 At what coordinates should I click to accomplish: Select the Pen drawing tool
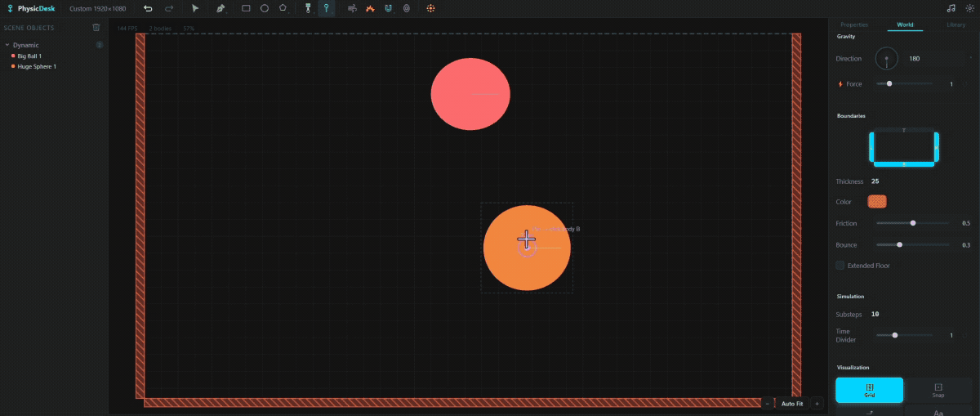point(220,8)
